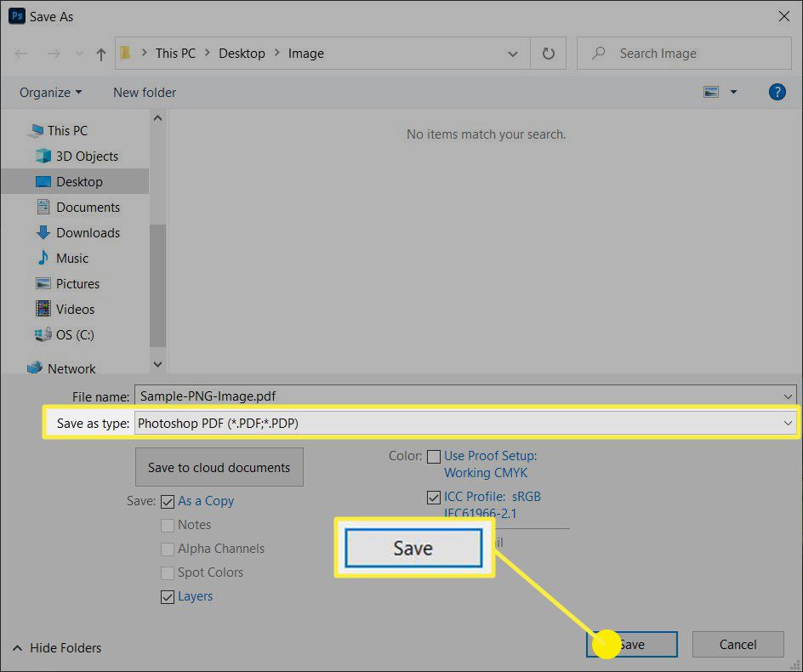Image resolution: width=803 pixels, height=672 pixels.
Task: Change the view layout icon
Action: pos(711,92)
